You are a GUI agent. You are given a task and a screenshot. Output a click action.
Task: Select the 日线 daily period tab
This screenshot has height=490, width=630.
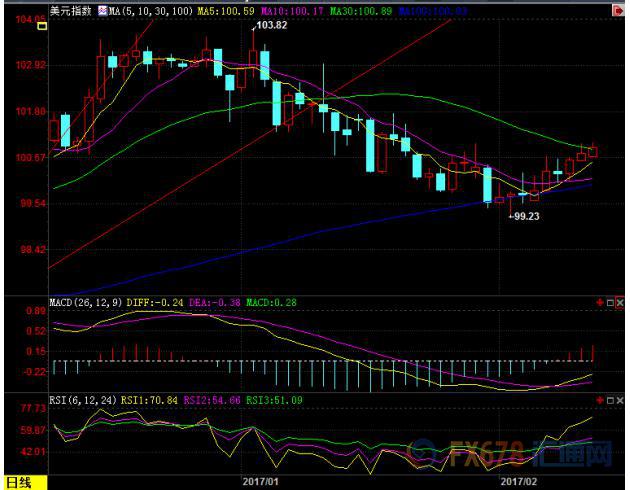pyautogui.click(x=18, y=482)
